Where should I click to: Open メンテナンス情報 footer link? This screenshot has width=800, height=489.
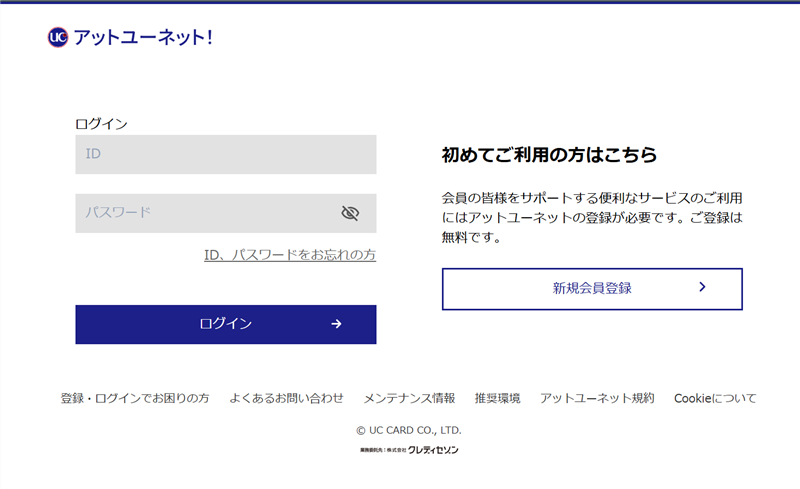point(409,398)
